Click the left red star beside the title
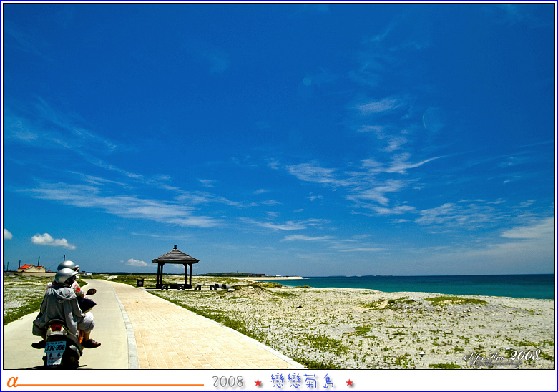 coord(258,383)
